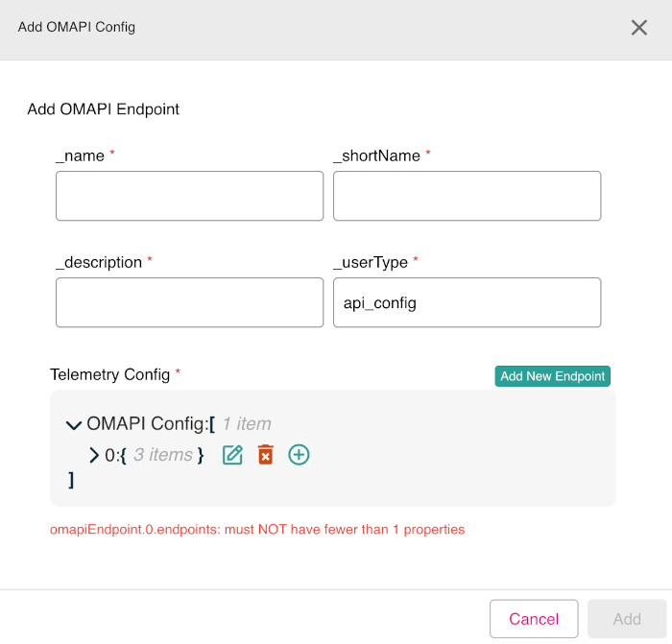Image resolution: width=672 pixels, height=644 pixels.
Task: Focus the _name input field
Action: [190, 197]
